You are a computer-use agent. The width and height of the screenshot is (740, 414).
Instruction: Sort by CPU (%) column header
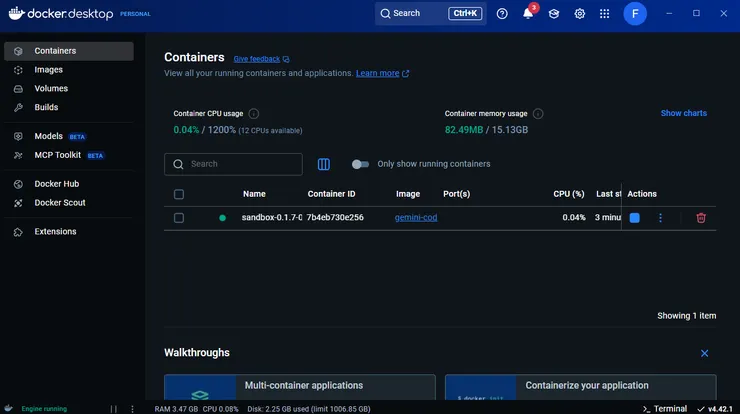click(x=569, y=194)
